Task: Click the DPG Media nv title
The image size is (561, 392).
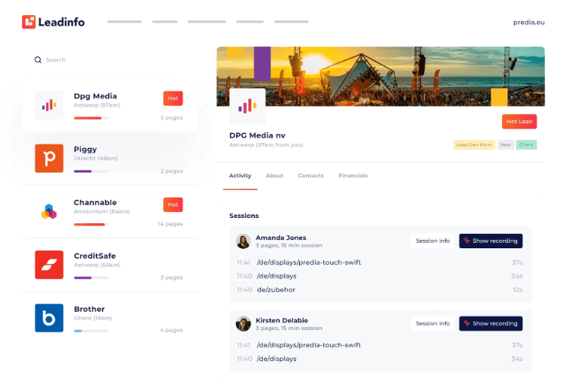Action: tap(257, 135)
